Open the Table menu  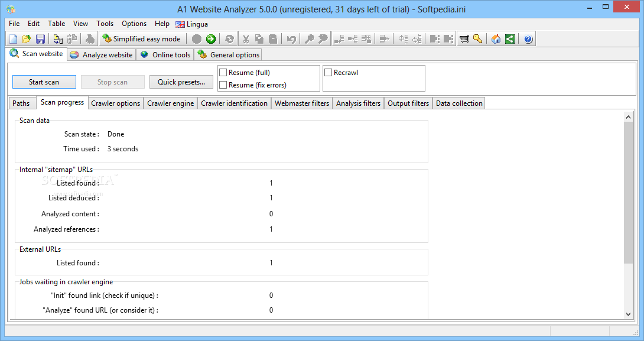pyautogui.click(x=57, y=24)
